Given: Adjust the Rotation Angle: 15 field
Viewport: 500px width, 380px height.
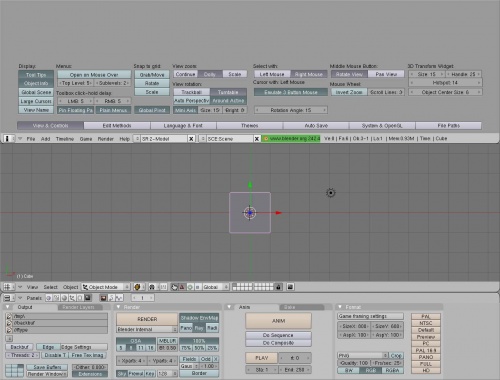Looking at the screenshot, I should [291, 110].
